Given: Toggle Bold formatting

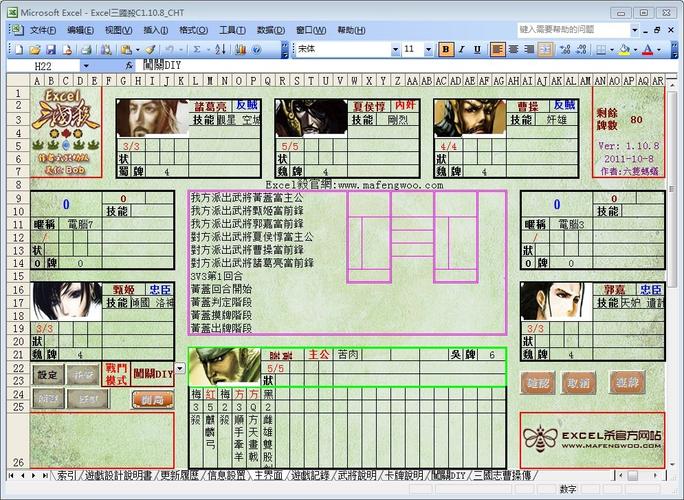Looking at the screenshot, I should 445,48.
